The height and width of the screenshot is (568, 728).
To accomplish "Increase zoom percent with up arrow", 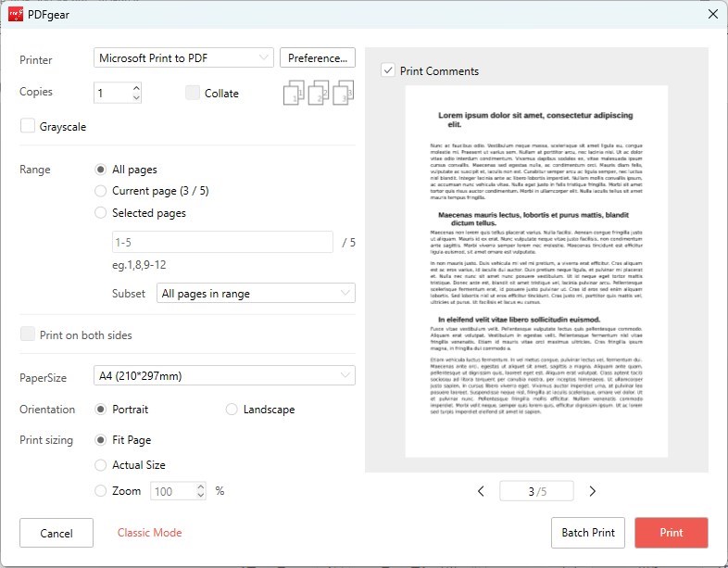I will point(200,486).
